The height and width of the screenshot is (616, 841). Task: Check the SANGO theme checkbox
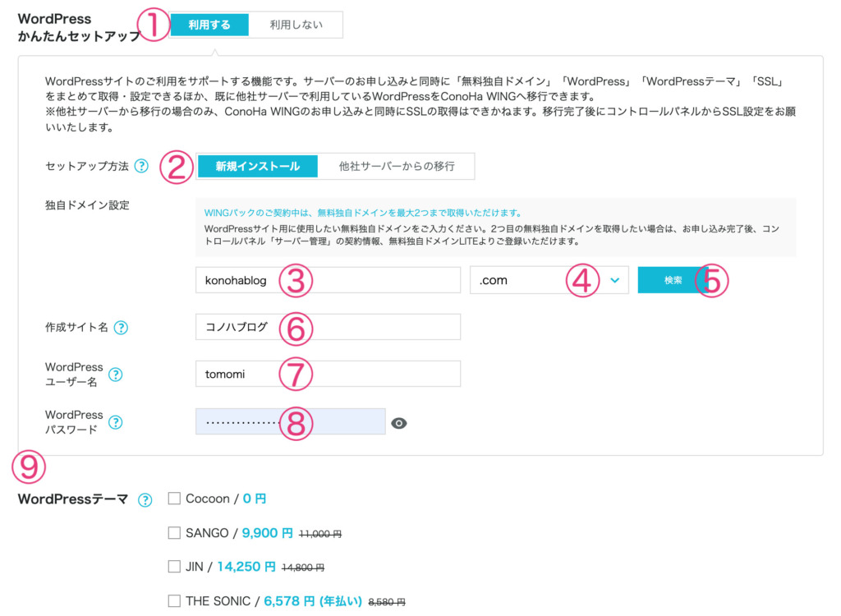[174, 533]
